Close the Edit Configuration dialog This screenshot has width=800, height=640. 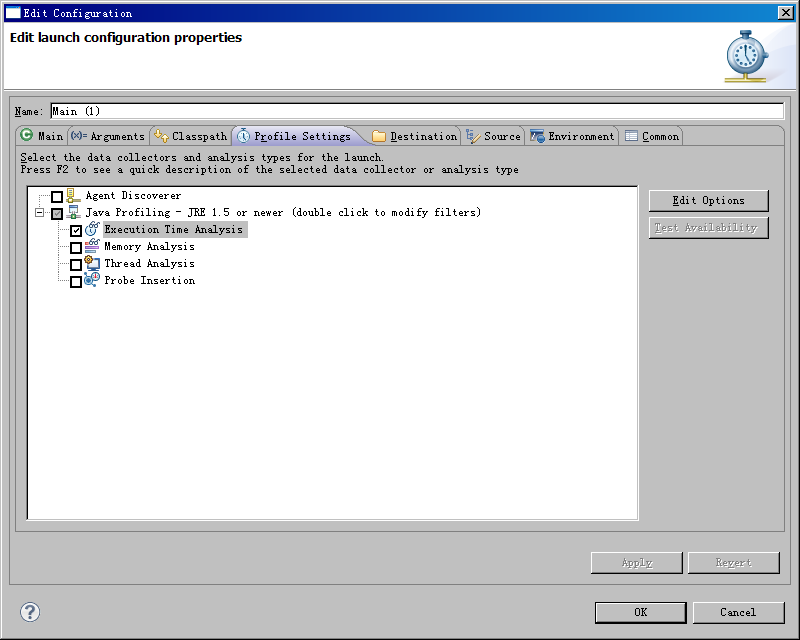[786, 13]
